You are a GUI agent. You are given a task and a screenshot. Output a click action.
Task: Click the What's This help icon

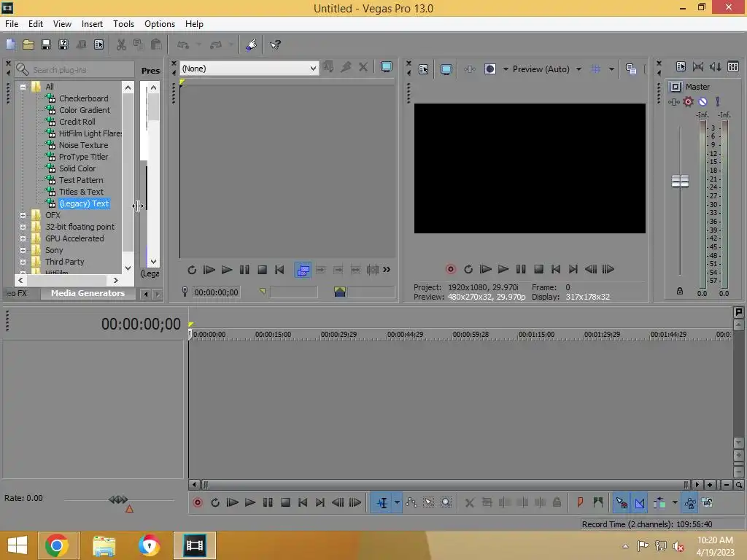[x=275, y=44]
